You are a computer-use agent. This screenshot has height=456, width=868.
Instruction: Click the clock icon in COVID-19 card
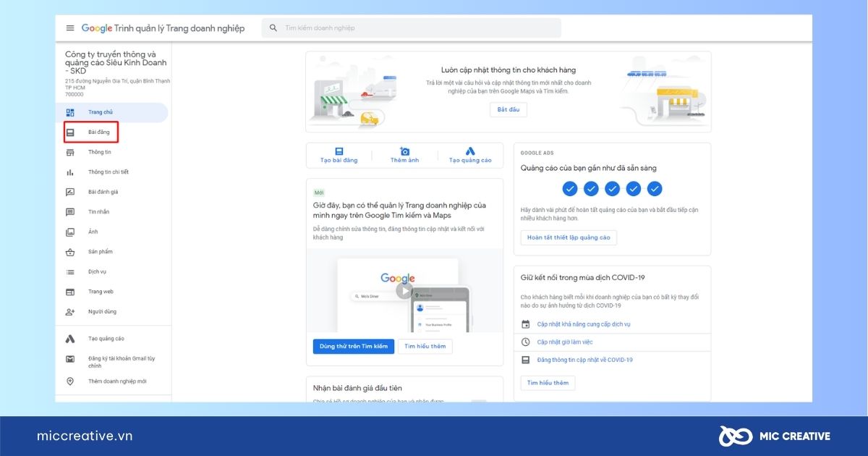pyautogui.click(x=526, y=342)
